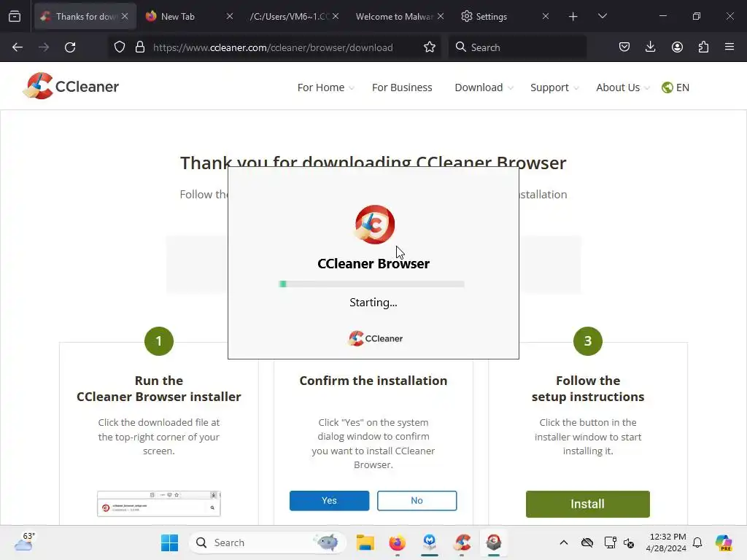The image size is (747, 560).
Task: Select the 'Thanks for downloading' tab
Action: click(x=85, y=16)
